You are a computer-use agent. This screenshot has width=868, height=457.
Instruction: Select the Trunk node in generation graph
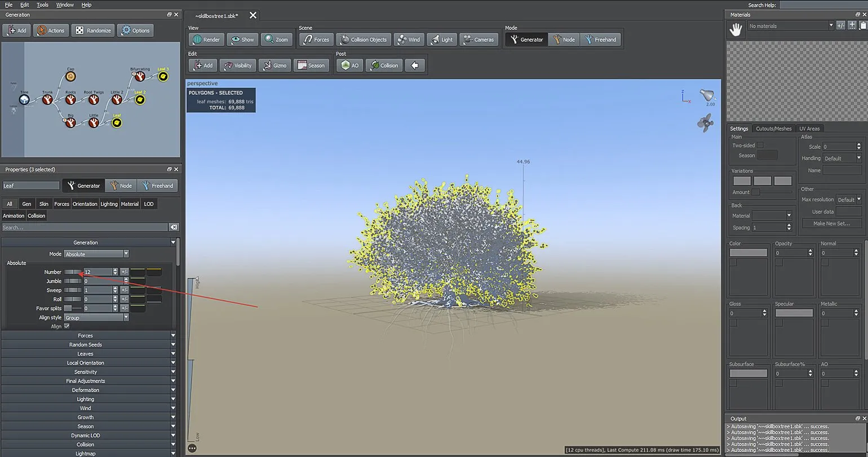click(47, 100)
